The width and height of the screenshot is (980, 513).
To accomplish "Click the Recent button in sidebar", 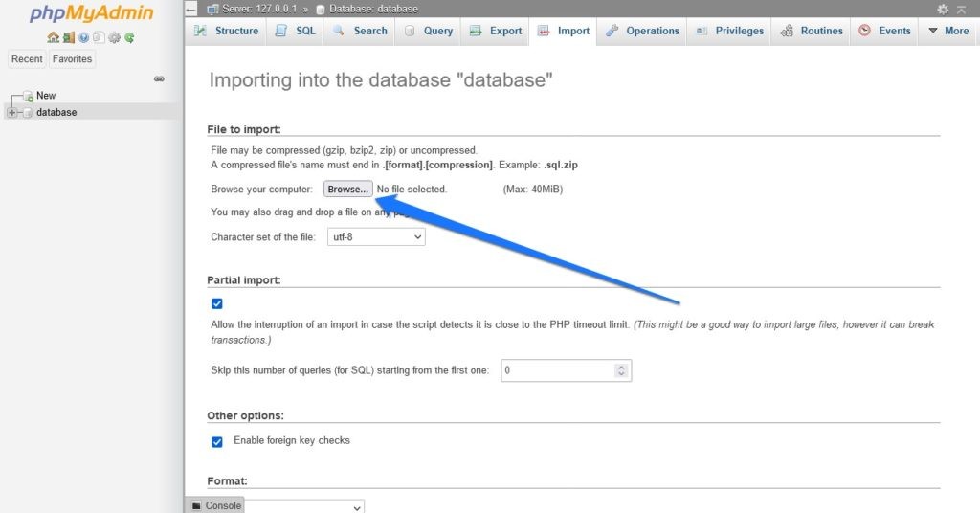I will tap(27, 59).
